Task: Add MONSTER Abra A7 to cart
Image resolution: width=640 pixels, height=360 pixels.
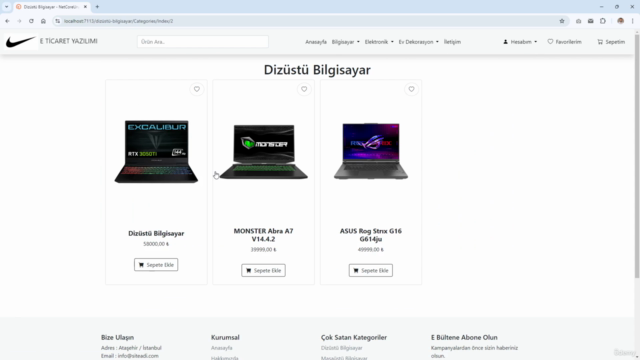Action: tap(263, 270)
